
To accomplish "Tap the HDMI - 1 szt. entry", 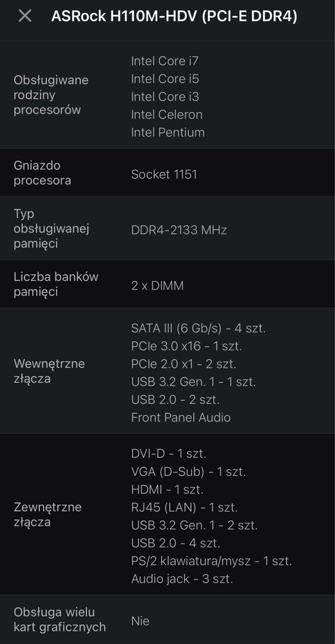I will click(x=167, y=489).
